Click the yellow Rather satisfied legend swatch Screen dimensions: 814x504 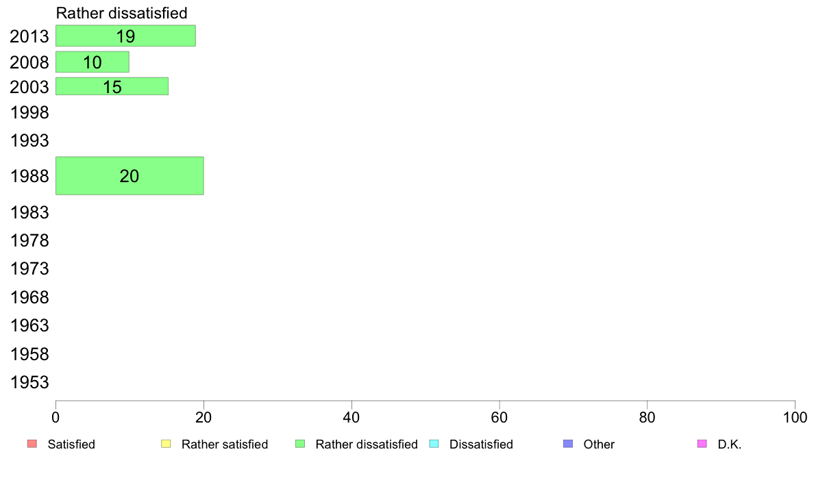coord(166,444)
